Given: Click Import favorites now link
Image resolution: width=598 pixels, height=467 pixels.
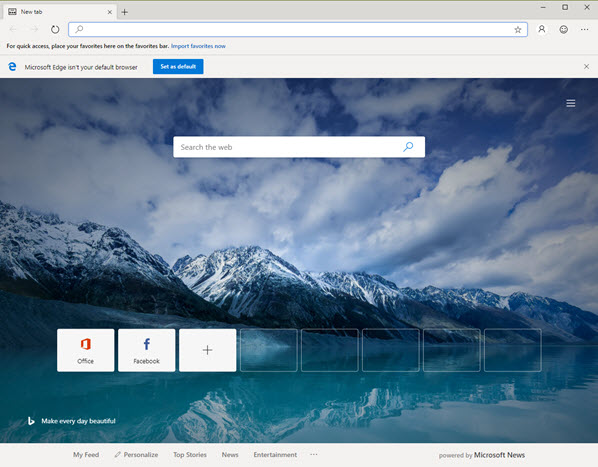Looking at the screenshot, I should (x=198, y=46).
